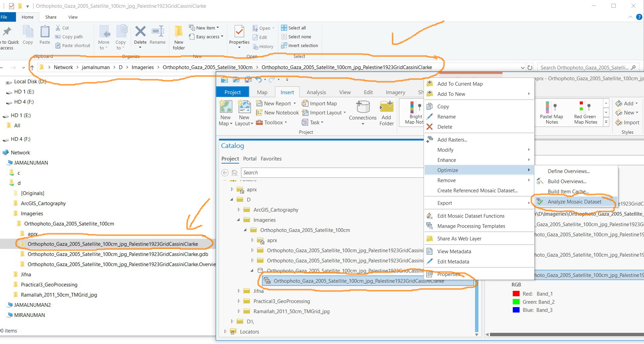Click the Paste icon in Explorer ribbon
This screenshot has height=344, width=644.
45,32
